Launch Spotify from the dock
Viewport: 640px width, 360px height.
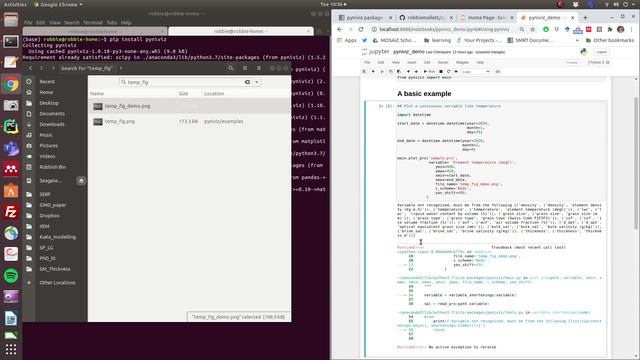coord(11,276)
